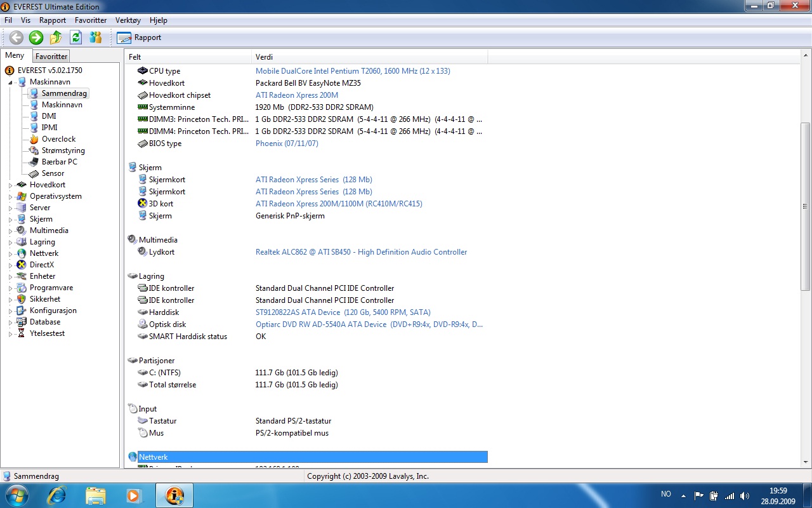This screenshot has height=508, width=812.
Task: Open the Realtek ALC862 audio link
Action: [361, 252]
